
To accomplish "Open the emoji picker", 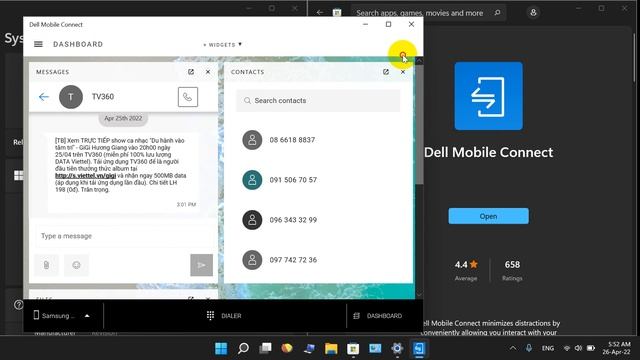I will [76, 265].
